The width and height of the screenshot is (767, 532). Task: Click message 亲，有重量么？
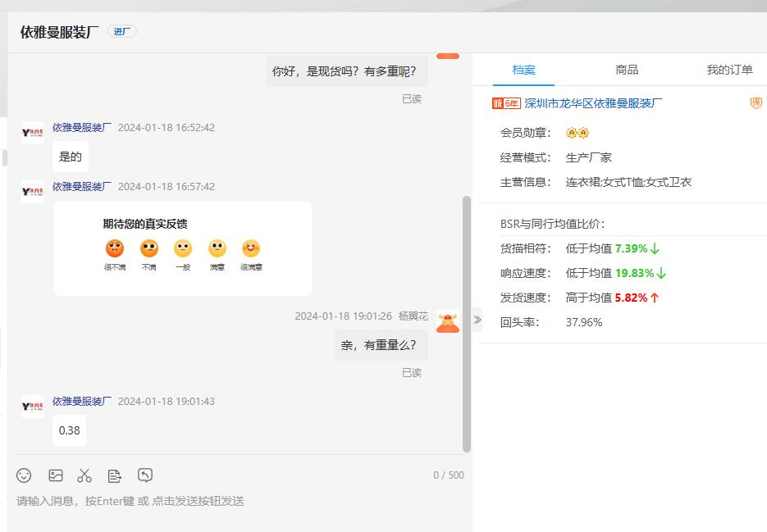point(381,345)
